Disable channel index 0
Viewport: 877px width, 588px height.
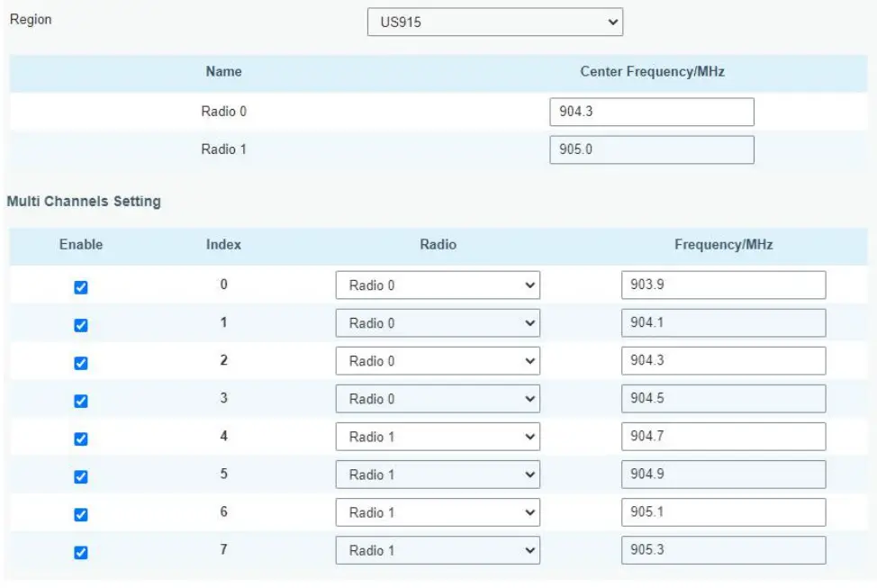81,285
